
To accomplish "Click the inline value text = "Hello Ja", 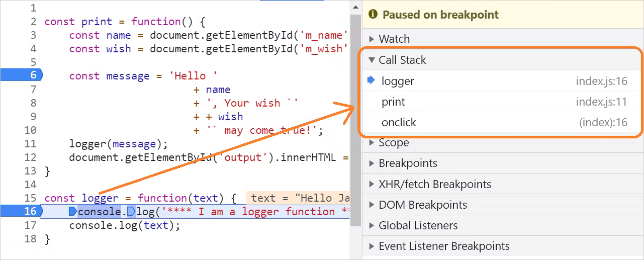I will pos(299,198).
